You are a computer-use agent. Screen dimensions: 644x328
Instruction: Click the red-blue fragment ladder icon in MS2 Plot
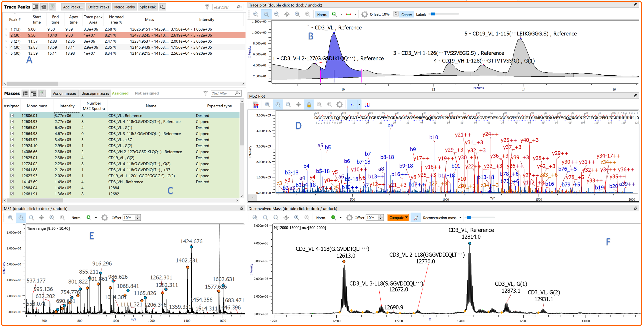(367, 105)
